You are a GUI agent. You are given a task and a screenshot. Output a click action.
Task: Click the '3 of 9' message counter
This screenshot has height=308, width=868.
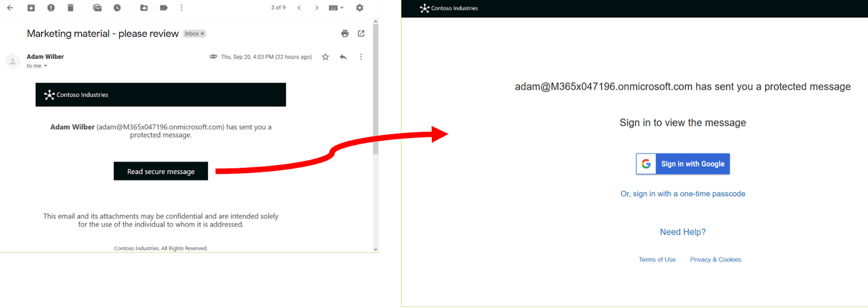pyautogui.click(x=278, y=8)
